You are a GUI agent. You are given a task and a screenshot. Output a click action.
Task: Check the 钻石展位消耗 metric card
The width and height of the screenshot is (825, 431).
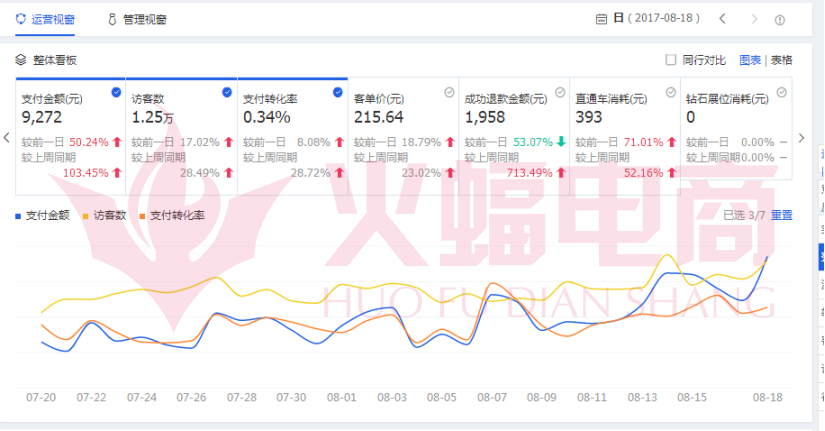tap(782, 93)
